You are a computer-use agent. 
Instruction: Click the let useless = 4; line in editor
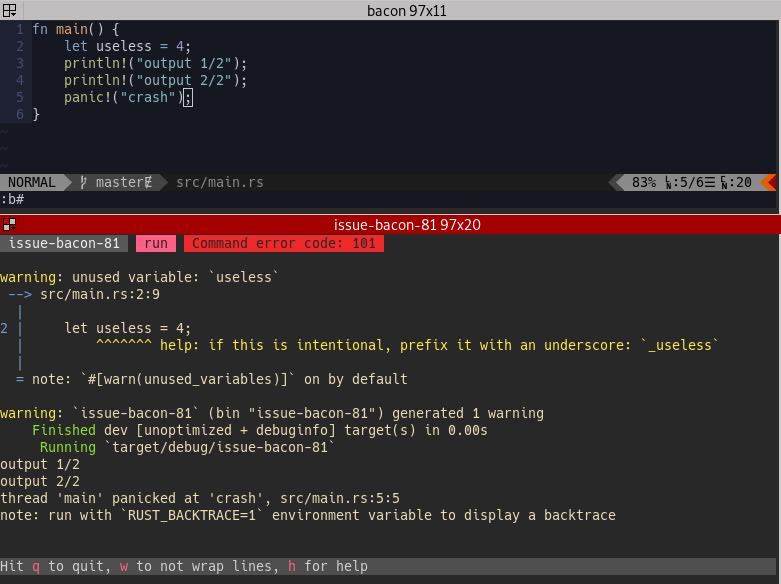pos(128,46)
